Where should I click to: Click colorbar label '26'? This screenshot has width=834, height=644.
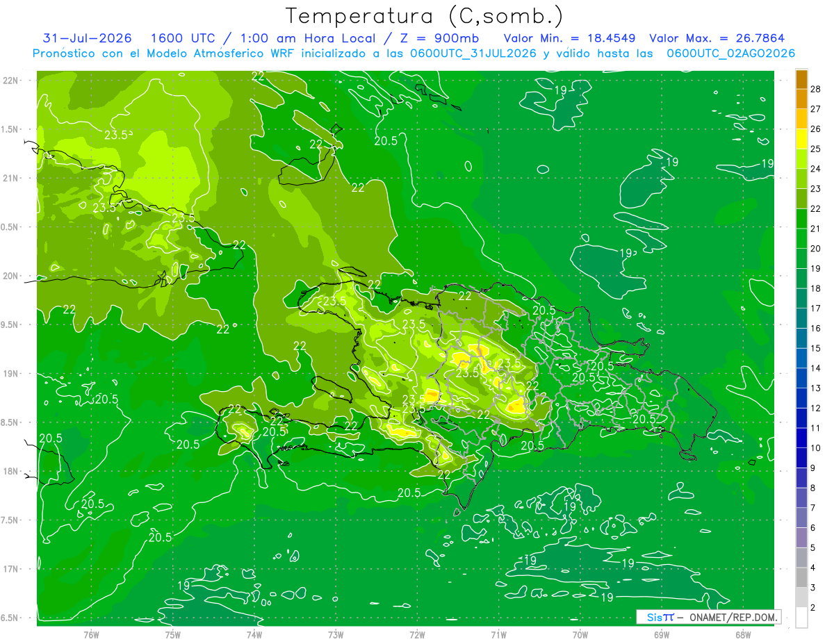[816, 129]
